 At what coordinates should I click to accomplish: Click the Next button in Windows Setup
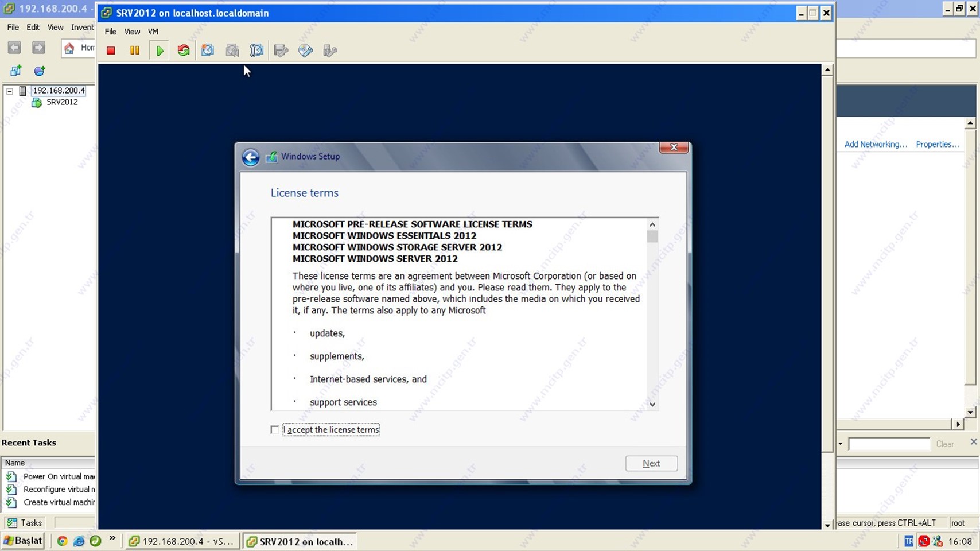[x=651, y=463]
